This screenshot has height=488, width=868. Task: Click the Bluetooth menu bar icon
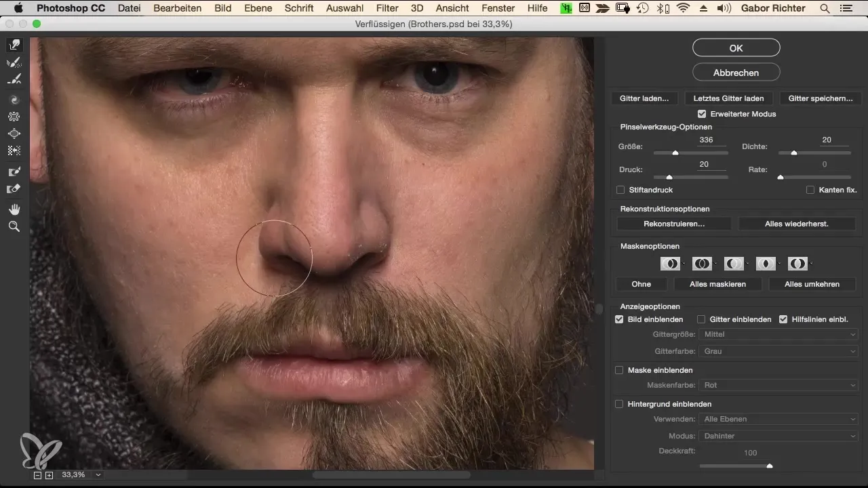663,8
